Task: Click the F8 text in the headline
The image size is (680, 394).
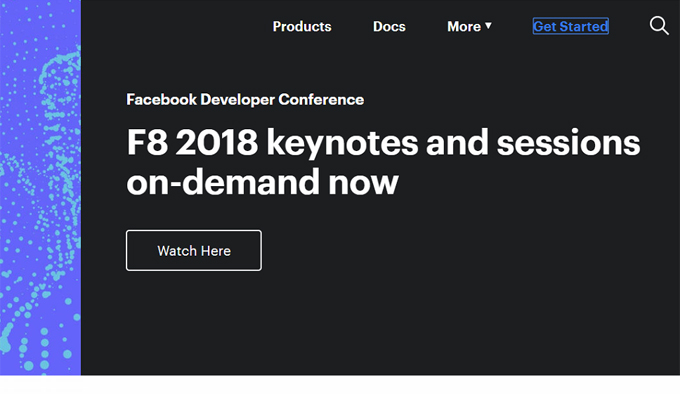Action: [x=147, y=142]
